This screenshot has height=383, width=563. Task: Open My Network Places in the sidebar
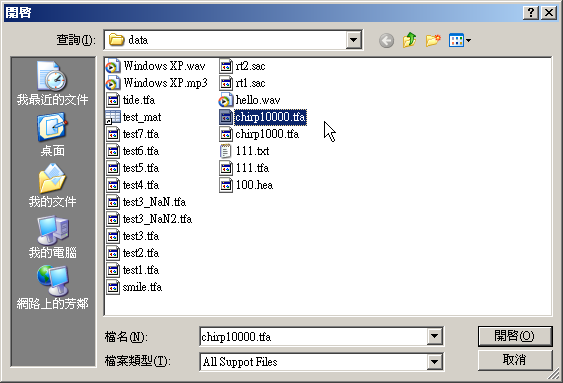(52, 288)
